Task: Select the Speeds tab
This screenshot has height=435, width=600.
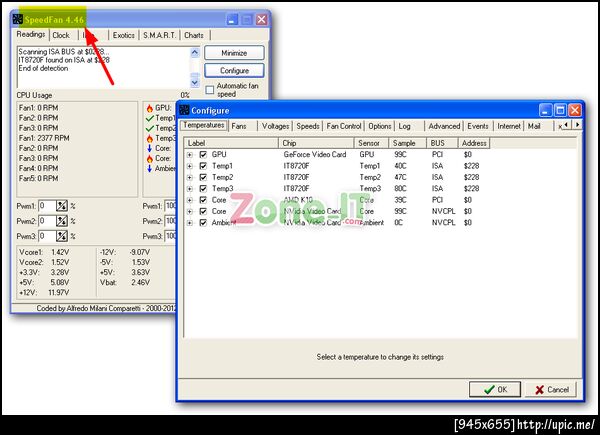Action: pos(308,126)
